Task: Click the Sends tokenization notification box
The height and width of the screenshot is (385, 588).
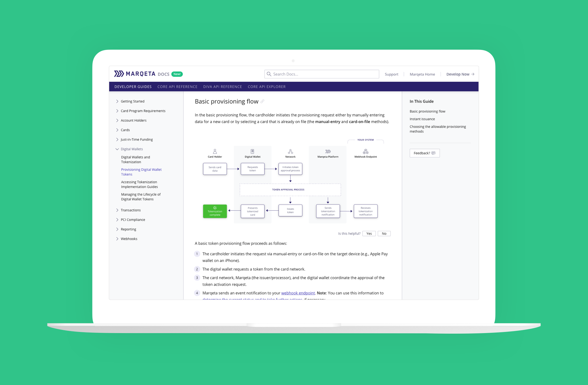Action: tap(328, 211)
